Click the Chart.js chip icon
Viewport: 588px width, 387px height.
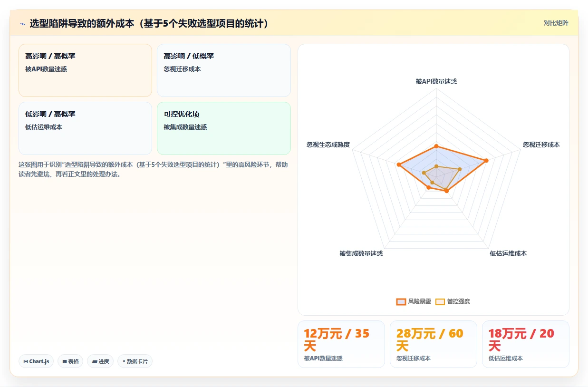(26, 362)
